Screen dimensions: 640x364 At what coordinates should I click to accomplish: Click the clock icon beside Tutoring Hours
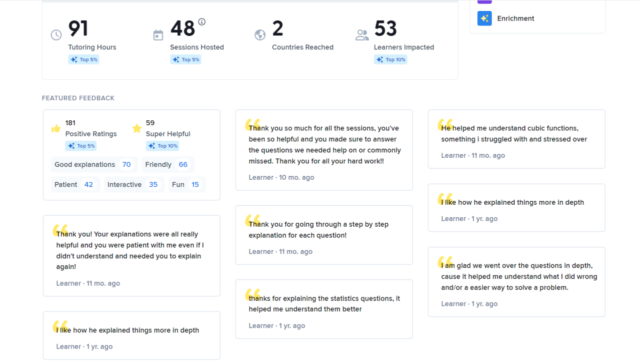click(x=56, y=35)
